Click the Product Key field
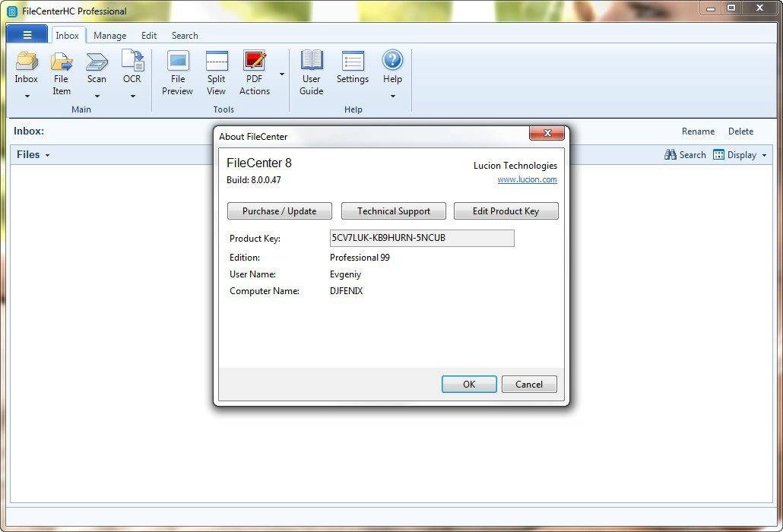The height and width of the screenshot is (532, 783). 422,238
